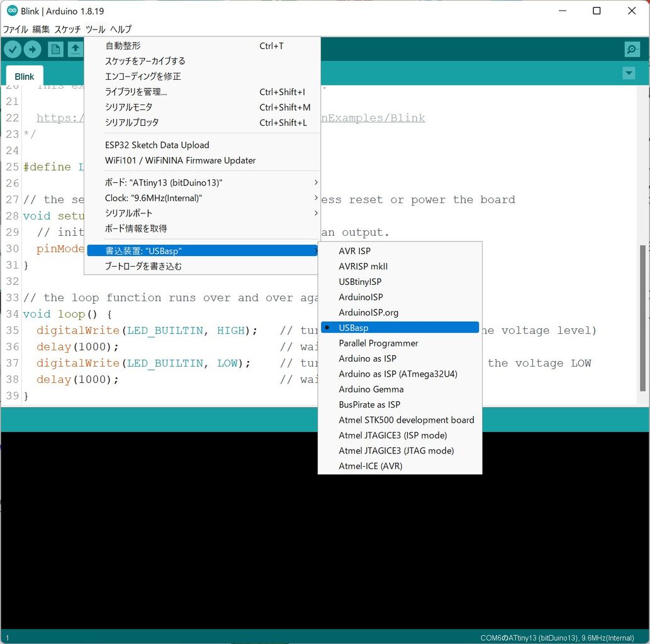Maximize the Arduino window
Viewport: 650px width, 644px height.
[x=597, y=11]
